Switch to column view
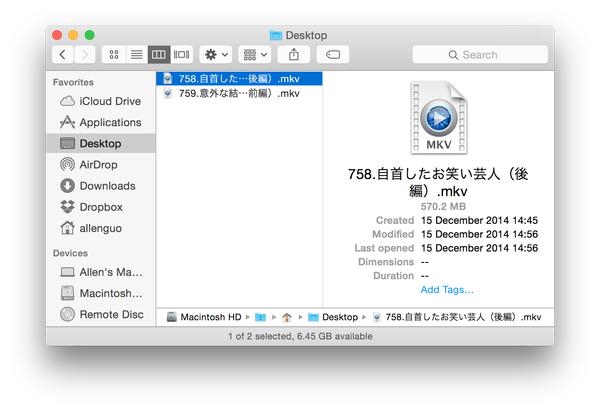 159,55
